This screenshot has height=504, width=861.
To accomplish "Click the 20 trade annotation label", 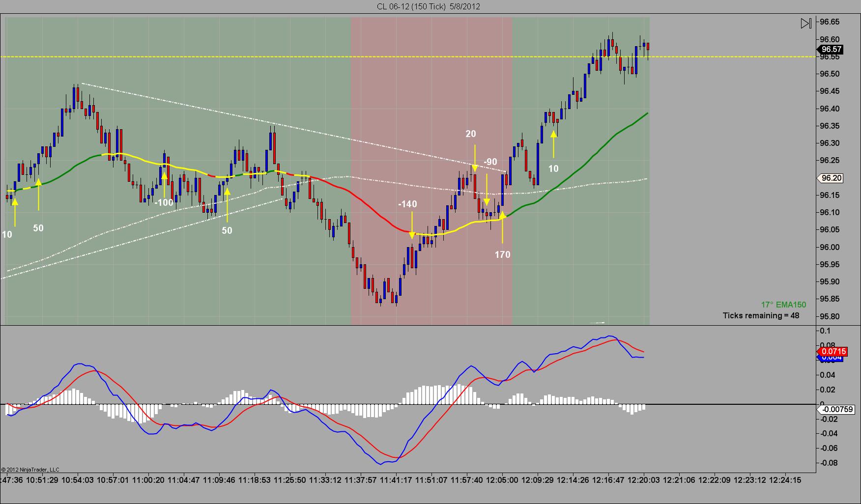I will (471, 134).
